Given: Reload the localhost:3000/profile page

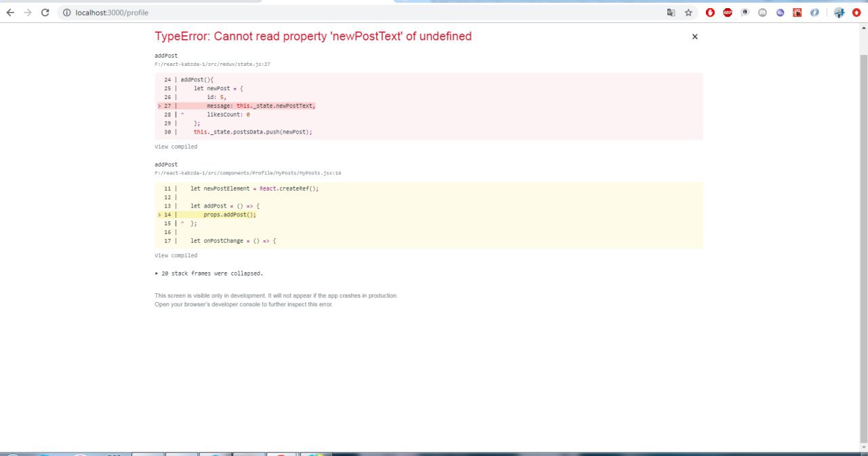Looking at the screenshot, I should [45, 12].
